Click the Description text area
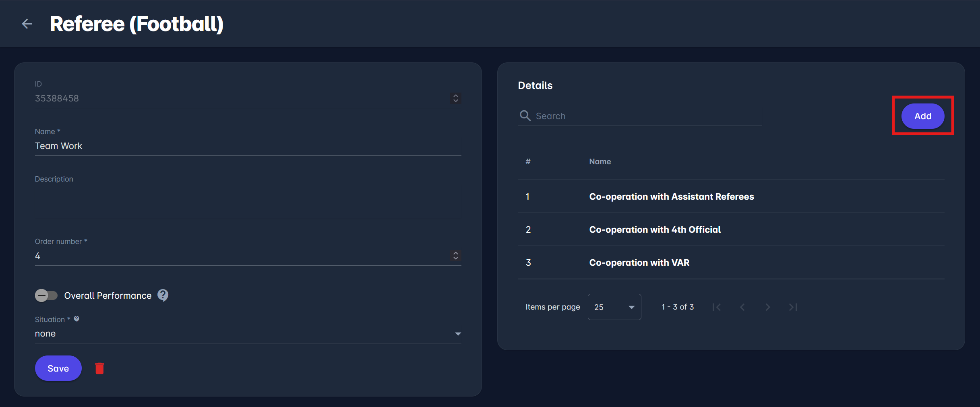Screen dimensions: 980x407 [248, 201]
